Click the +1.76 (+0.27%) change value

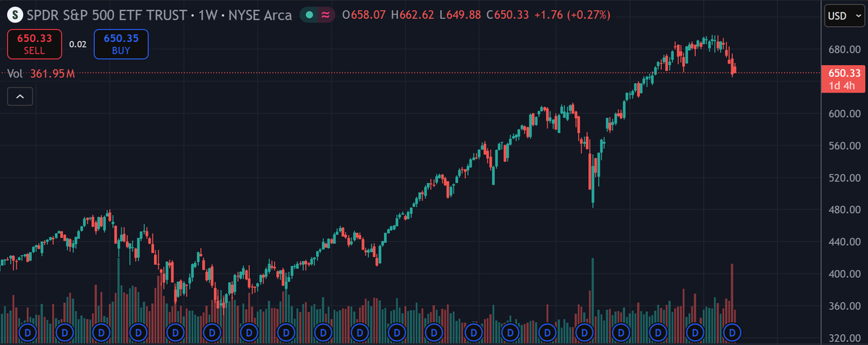[571, 14]
